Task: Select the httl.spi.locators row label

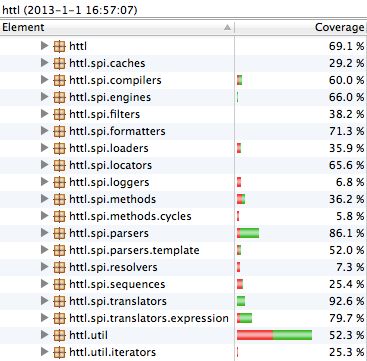Action: 111,165
